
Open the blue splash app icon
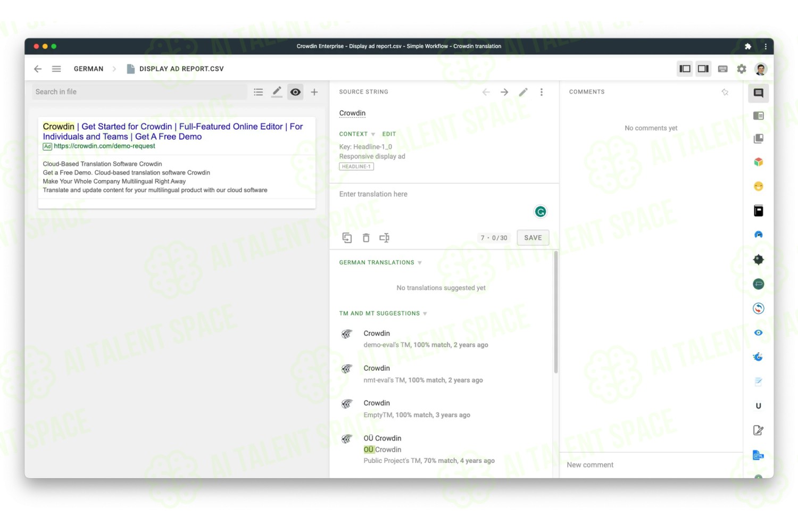tap(759, 356)
